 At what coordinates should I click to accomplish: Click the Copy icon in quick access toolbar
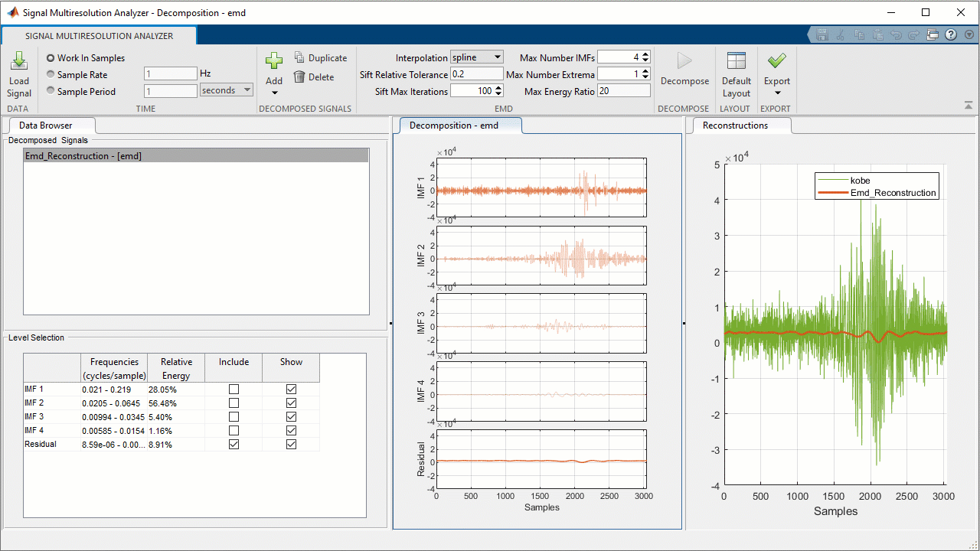[x=858, y=34]
